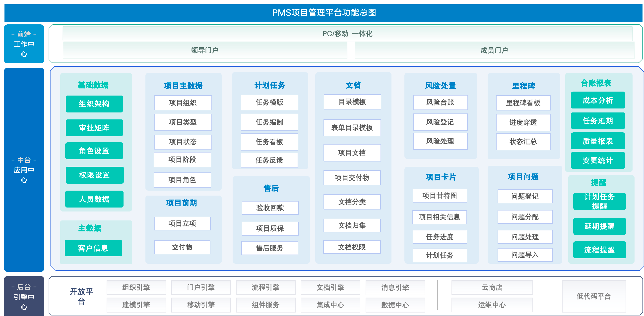
Task: Click the 客户信息 button
Action: coord(93,248)
